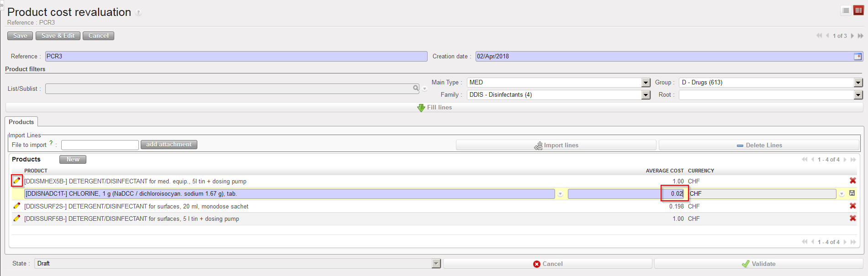Click the CHF currency field in edited line
This screenshot has width=868, height=276.
(762, 194)
